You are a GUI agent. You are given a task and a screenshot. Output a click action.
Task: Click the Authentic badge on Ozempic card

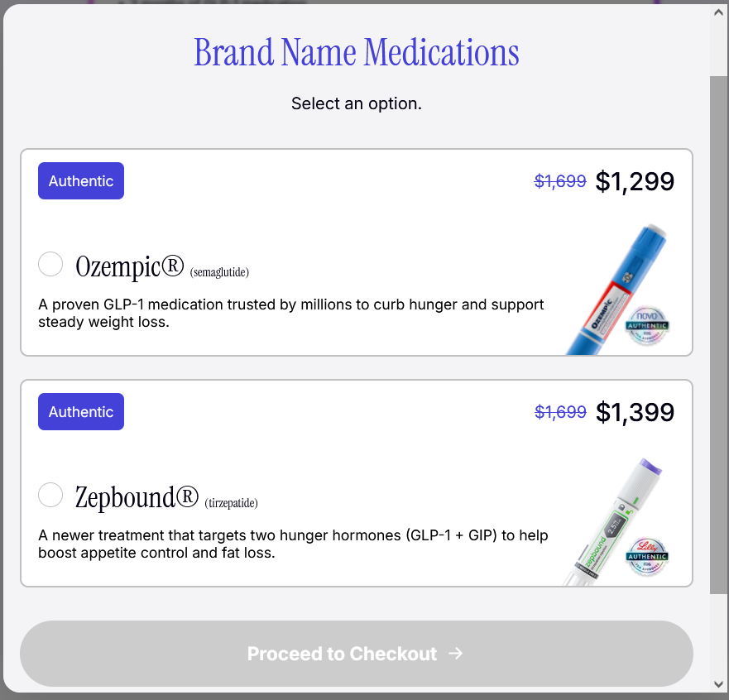coord(81,181)
